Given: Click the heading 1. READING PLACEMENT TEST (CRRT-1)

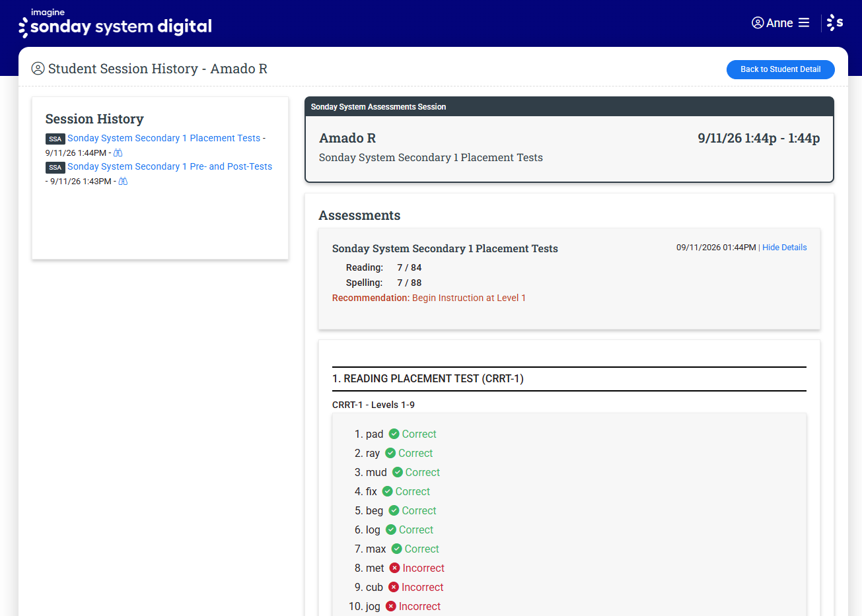Looking at the screenshot, I should point(428,379).
